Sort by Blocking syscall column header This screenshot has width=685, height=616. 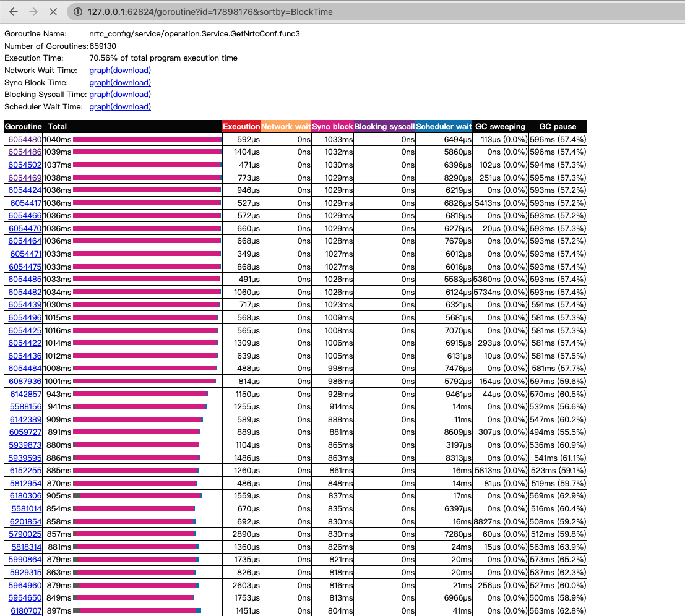(x=384, y=127)
